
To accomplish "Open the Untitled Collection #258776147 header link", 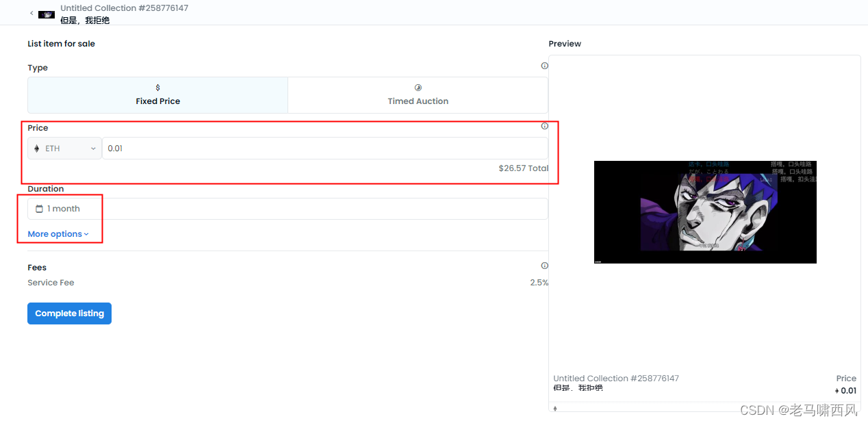I will [x=124, y=8].
